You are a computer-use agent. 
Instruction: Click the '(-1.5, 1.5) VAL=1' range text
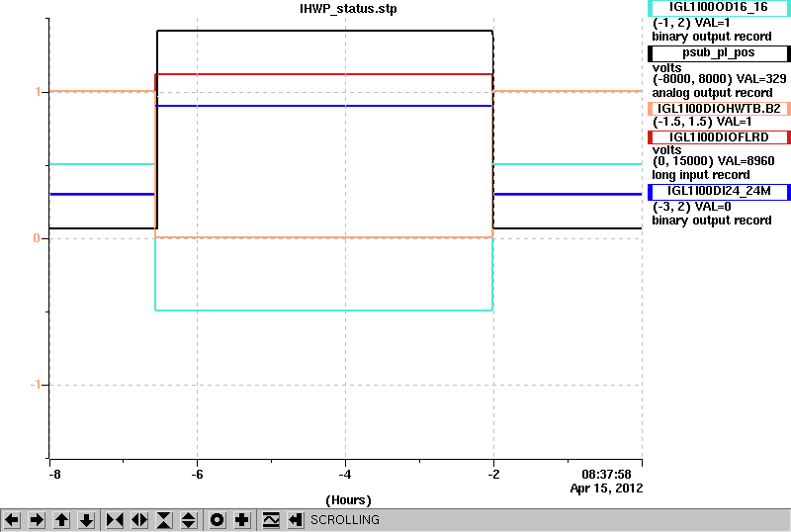point(702,122)
